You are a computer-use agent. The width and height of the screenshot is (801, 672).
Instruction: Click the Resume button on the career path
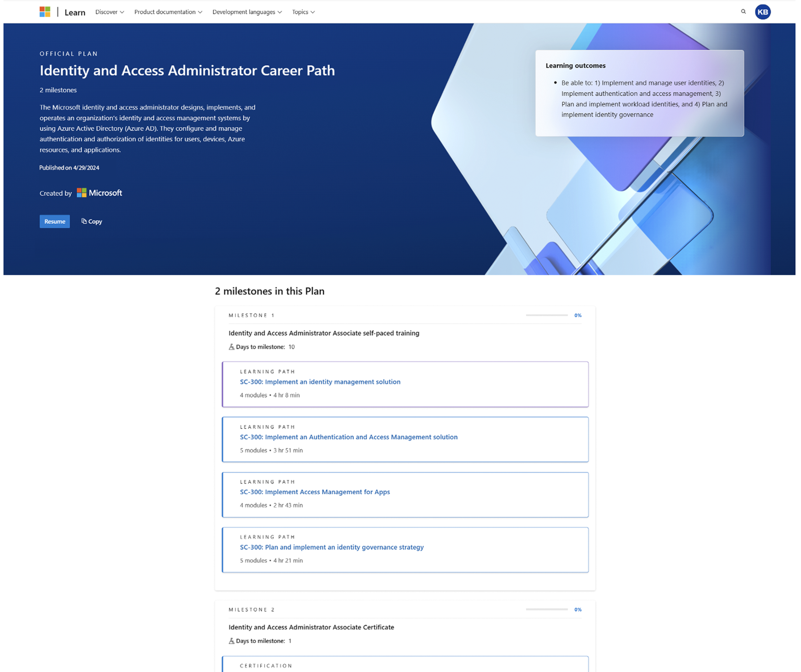coord(55,221)
